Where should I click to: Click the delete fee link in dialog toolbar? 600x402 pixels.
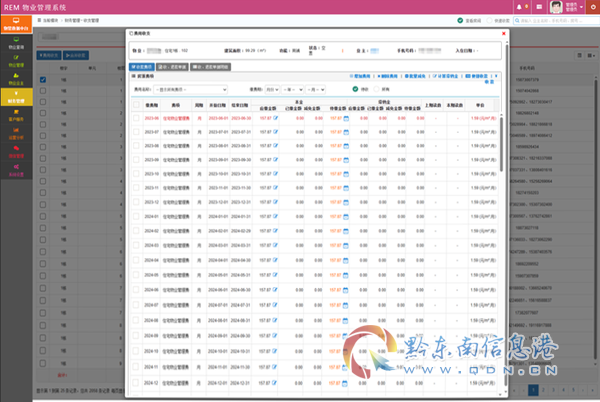pyautogui.click(x=388, y=76)
